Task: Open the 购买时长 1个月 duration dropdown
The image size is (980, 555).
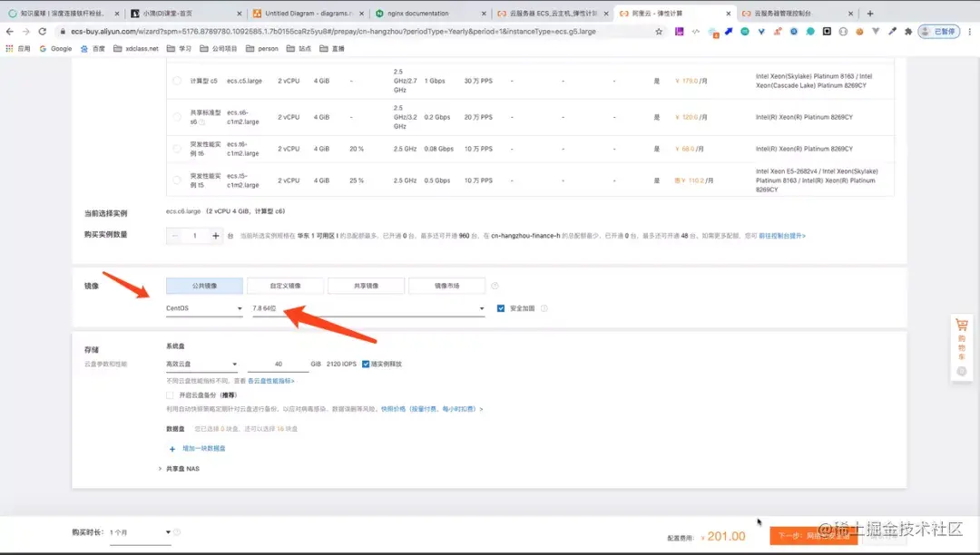Action: tap(140, 532)
